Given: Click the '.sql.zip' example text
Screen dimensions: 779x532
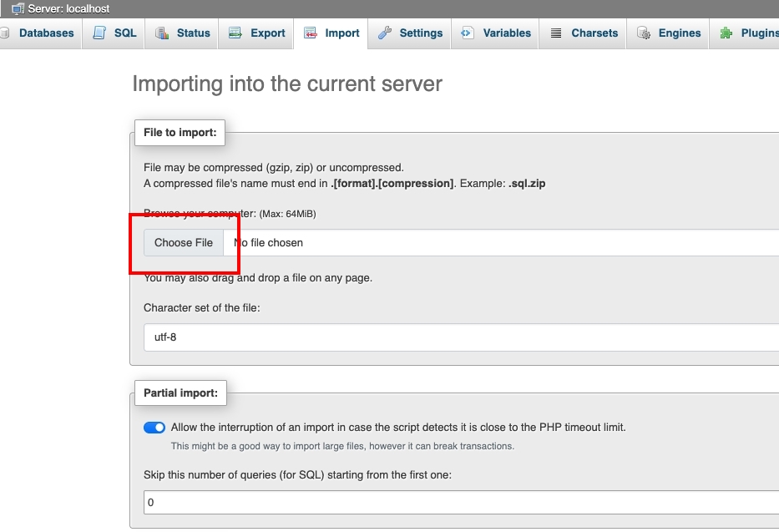Looking at the screenshot, I should coord(527,183).
